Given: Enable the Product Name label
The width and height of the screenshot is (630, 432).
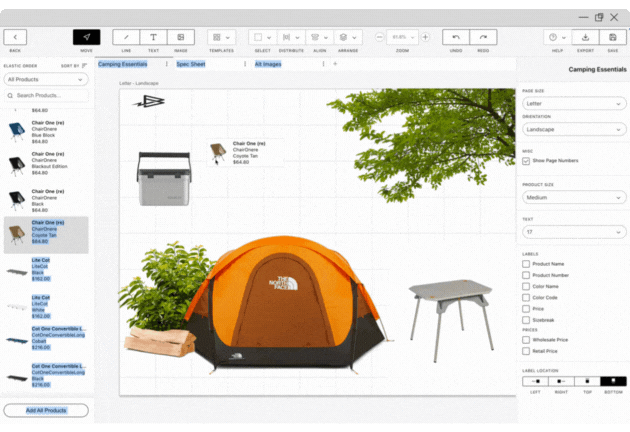Looking at the screenshot, I should [x=526, y=264].
